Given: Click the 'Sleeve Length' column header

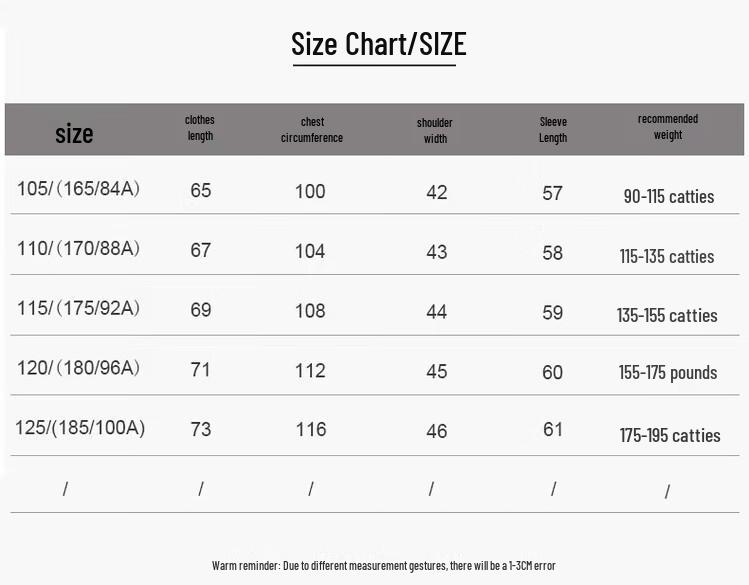Looking at the screenshot, I should pyautogui.click(x=553, y=130).
